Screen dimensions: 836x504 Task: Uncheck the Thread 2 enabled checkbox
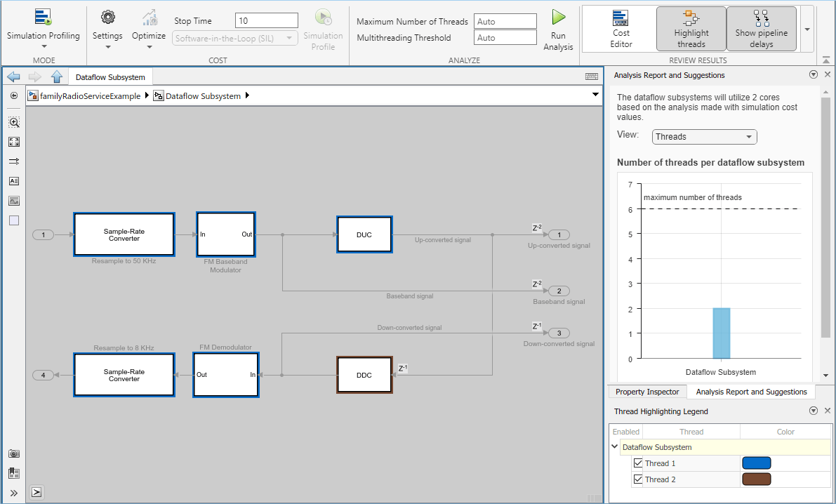[x=638, y=479]
